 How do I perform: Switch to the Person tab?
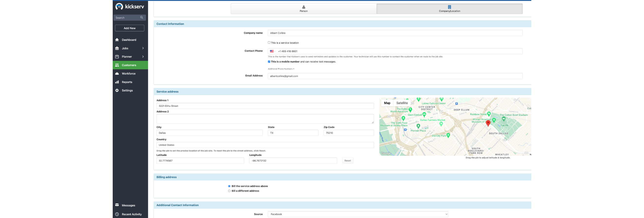click(x=303, y=9)
